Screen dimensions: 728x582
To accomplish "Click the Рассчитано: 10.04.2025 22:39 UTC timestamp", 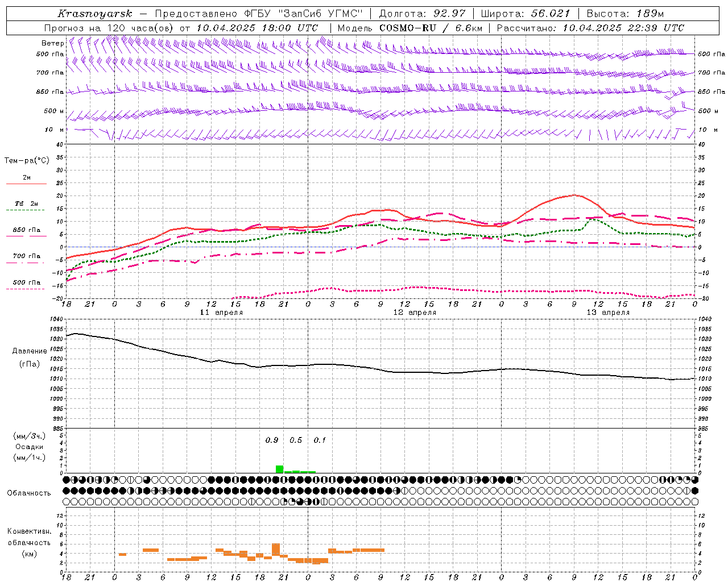I will click(590, 28).
